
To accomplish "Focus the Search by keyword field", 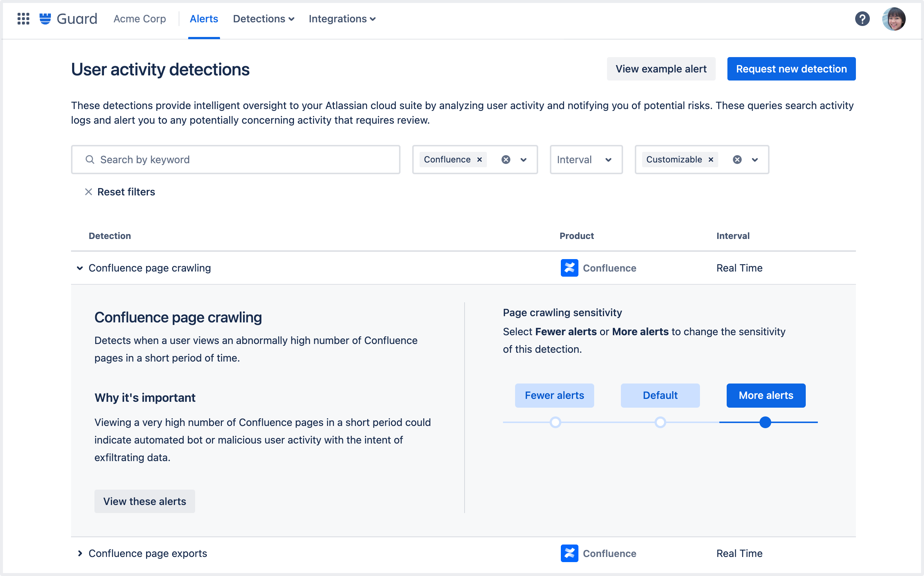I will [235, 160].
